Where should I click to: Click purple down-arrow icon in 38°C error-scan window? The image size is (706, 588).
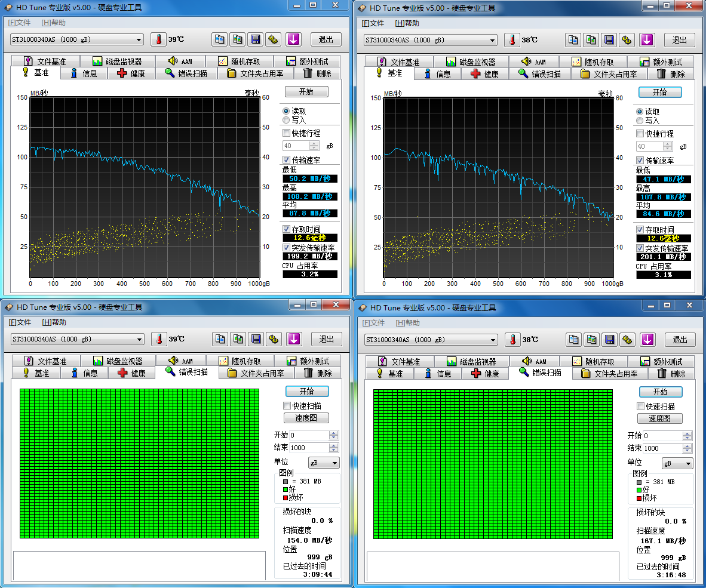[647, 340]
